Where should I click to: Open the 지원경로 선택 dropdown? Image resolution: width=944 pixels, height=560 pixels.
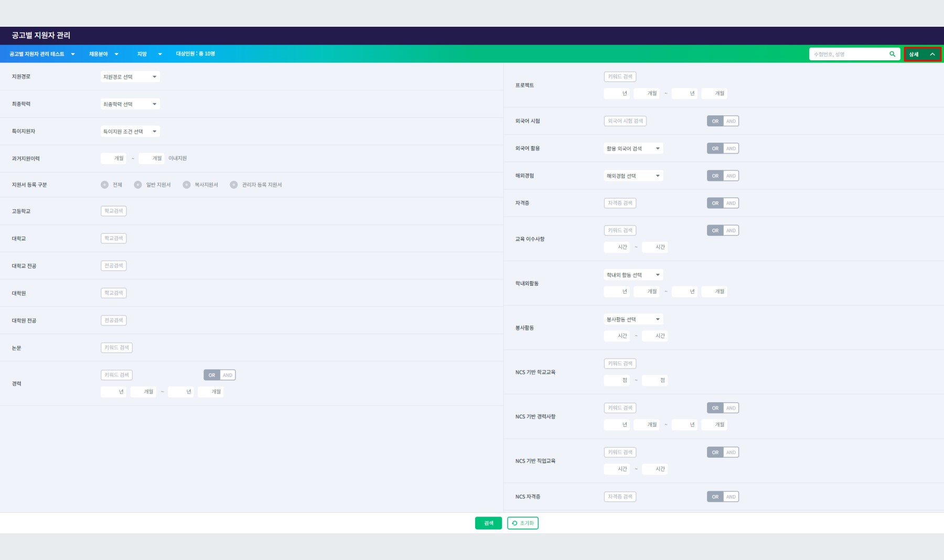tap(130, 77)
